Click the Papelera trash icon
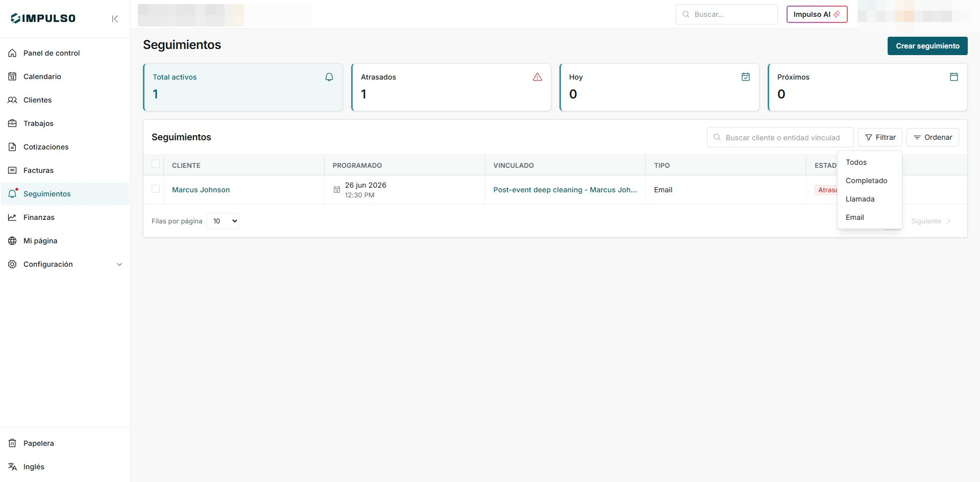 (12, 443)
